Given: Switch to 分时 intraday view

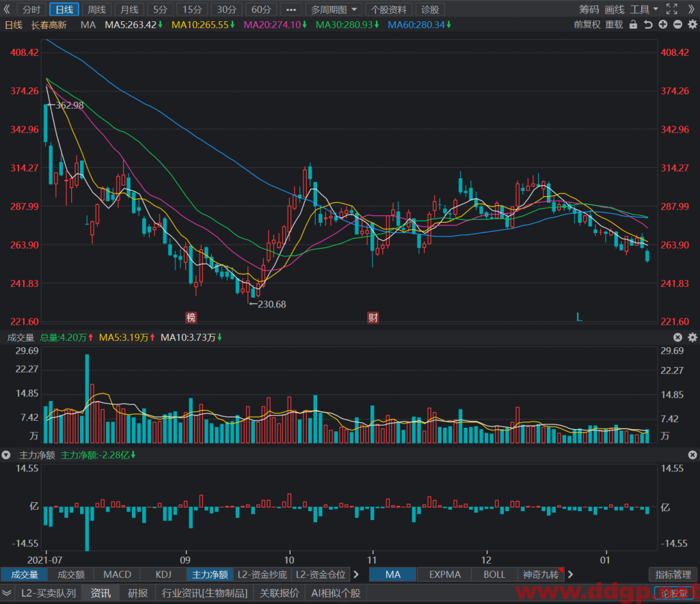Looking at the screenshot, I should tap(31, 10).
